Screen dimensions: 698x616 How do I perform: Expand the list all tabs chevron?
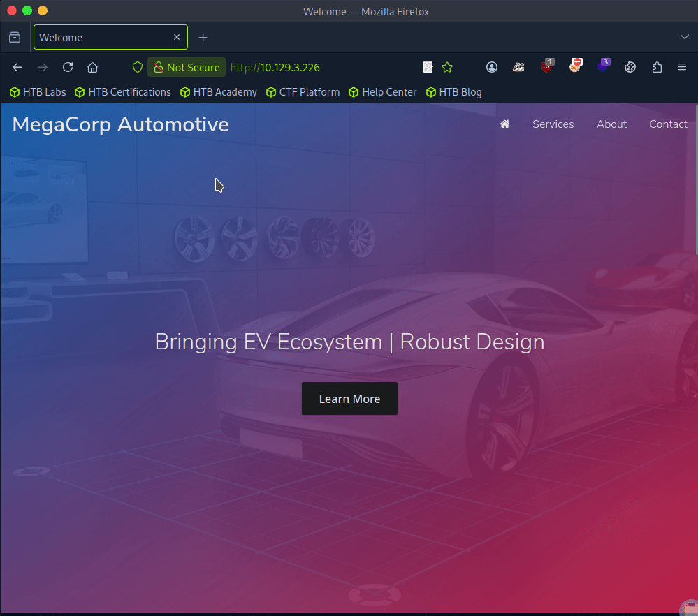(685, 37)
